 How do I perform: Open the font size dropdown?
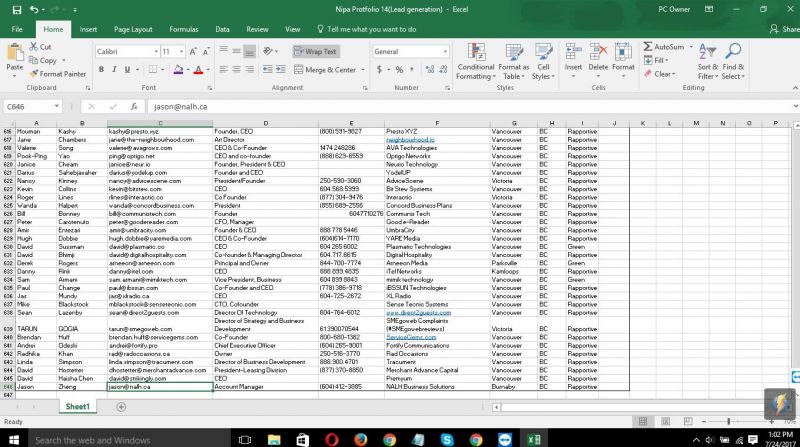click(x=181, y=52)
